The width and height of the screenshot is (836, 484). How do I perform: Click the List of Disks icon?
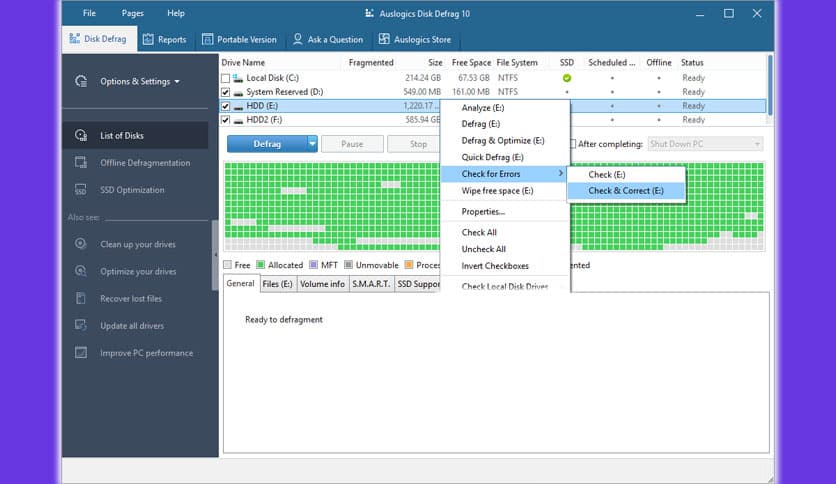[81, 135]
